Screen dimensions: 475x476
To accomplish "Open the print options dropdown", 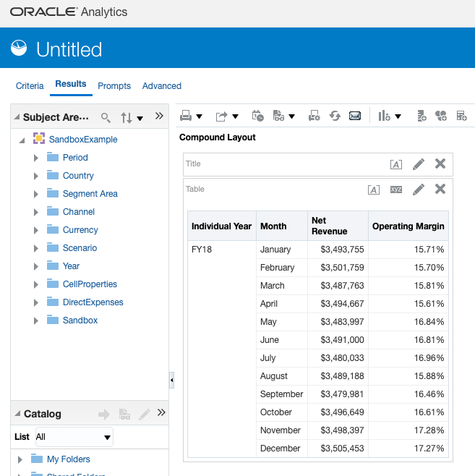I will tap(192, 116).
